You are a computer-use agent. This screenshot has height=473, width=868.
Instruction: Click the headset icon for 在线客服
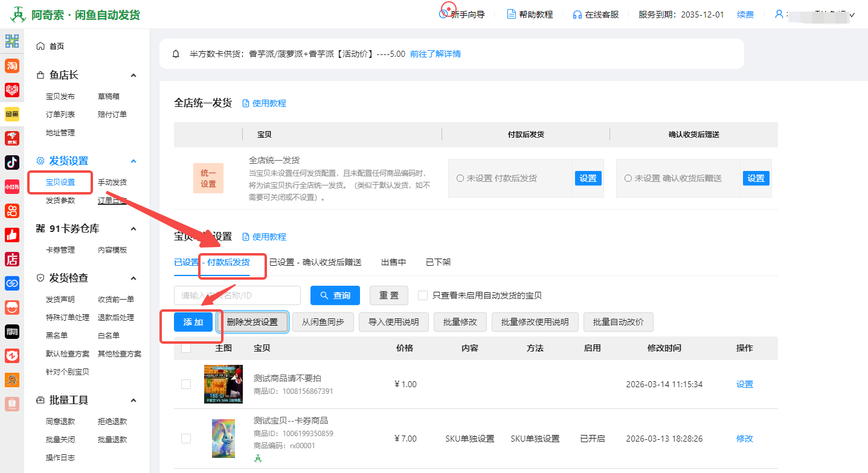(x=577, y=14)
